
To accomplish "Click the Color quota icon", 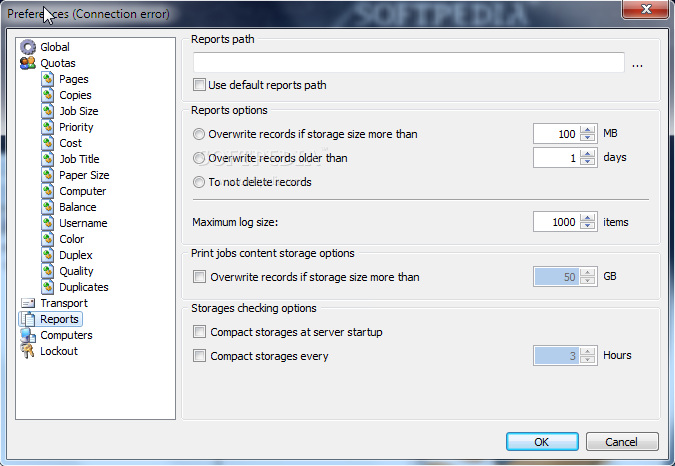I will pos(48,239).
